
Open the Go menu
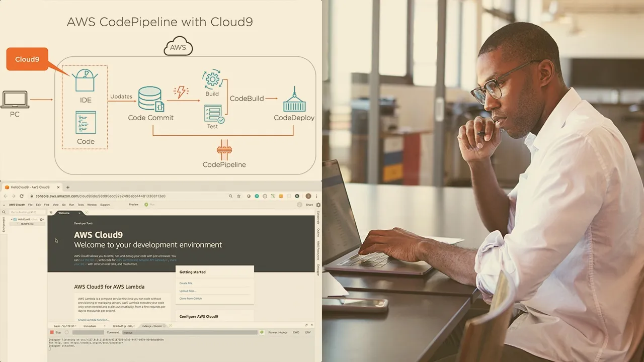pyautogui.click(x=64, y=205)
